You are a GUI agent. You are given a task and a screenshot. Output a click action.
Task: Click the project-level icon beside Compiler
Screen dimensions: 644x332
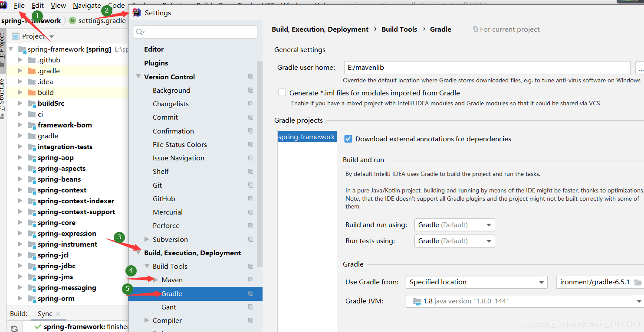coord(250,321)
